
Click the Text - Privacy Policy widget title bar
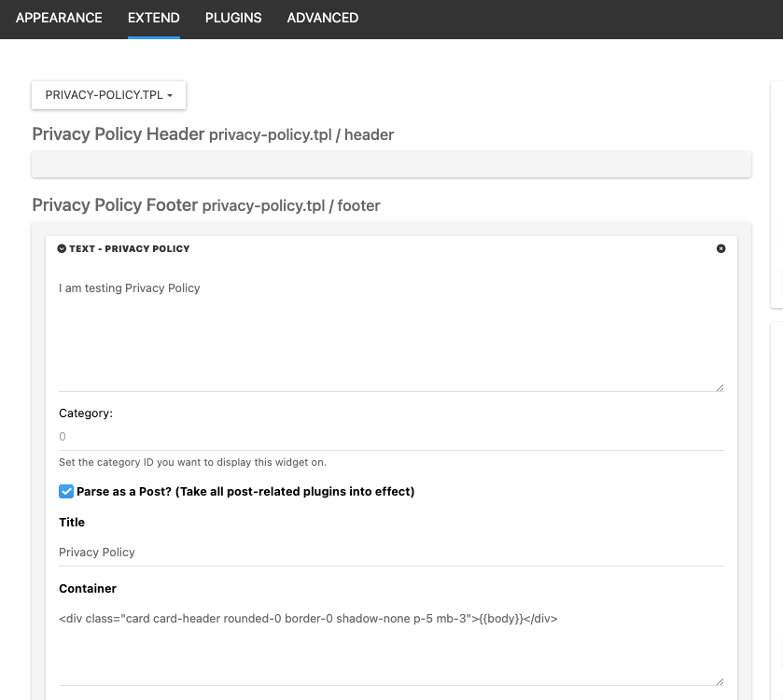[373, 248]
